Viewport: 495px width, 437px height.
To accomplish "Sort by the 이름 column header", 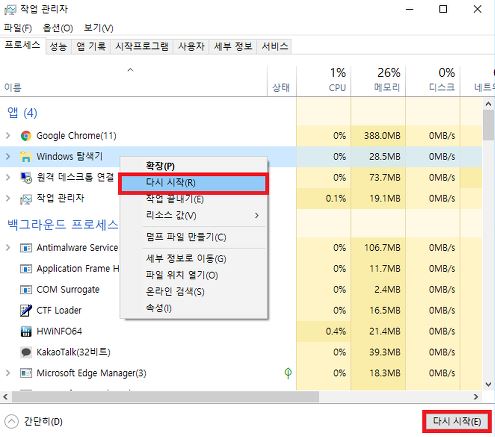I will [x=134, y=80].
